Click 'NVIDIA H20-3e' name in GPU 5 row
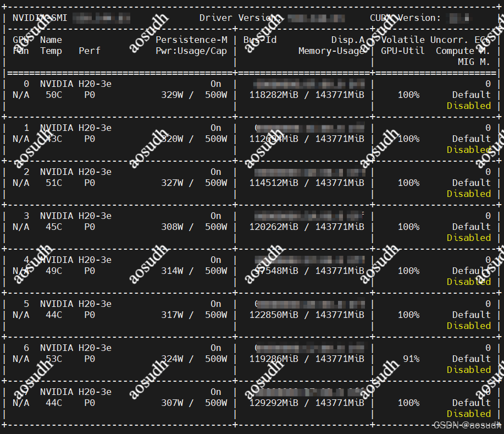 75,304
